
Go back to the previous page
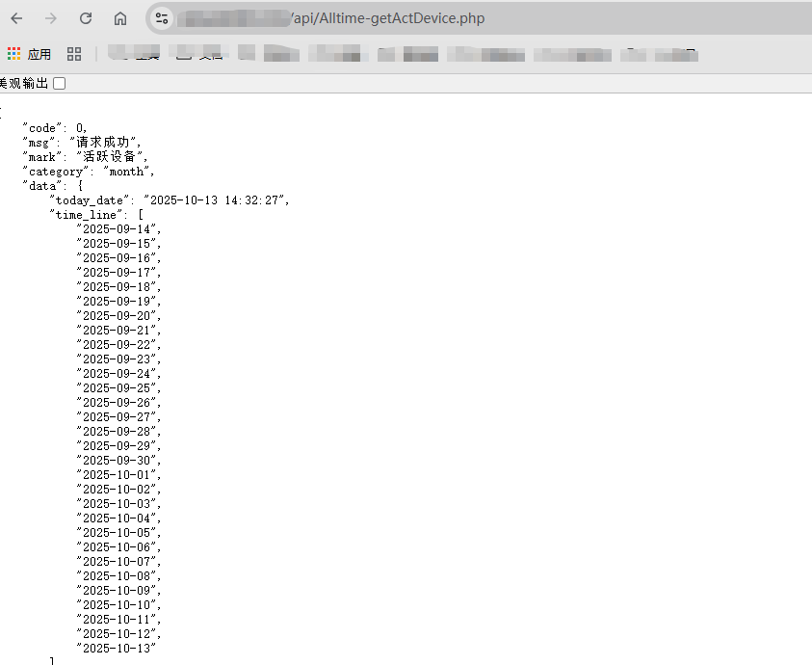click(x=16, y=18)
